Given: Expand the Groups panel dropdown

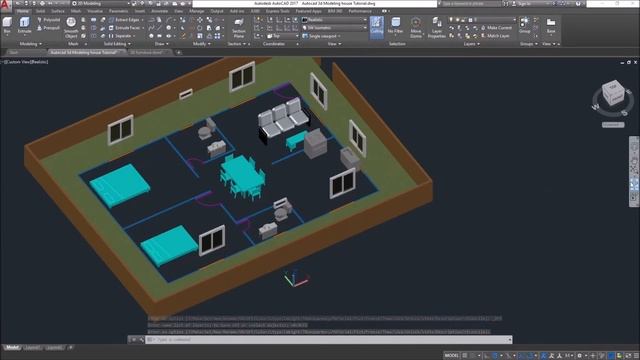Looking at the screenshot, I should 528,44.
